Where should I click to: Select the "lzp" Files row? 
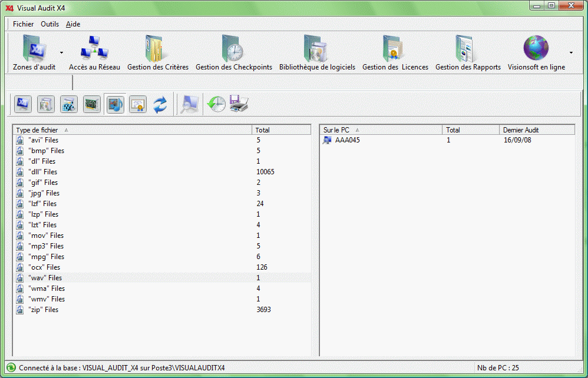162,214
